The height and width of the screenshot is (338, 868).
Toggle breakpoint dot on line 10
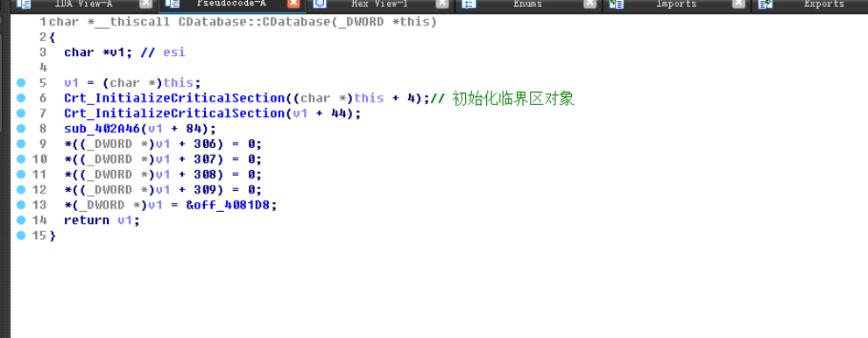(21, 159)
